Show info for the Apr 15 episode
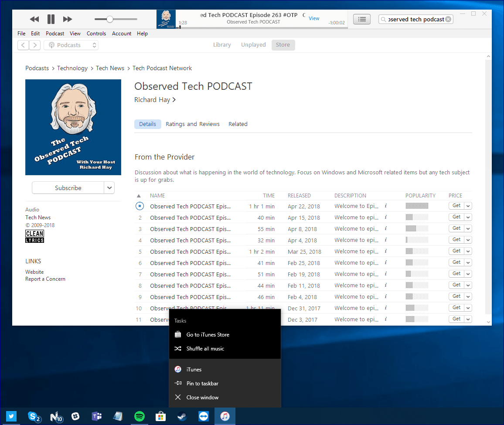The height and width of the screenshot is (425, 504). (x=385, y=217)
